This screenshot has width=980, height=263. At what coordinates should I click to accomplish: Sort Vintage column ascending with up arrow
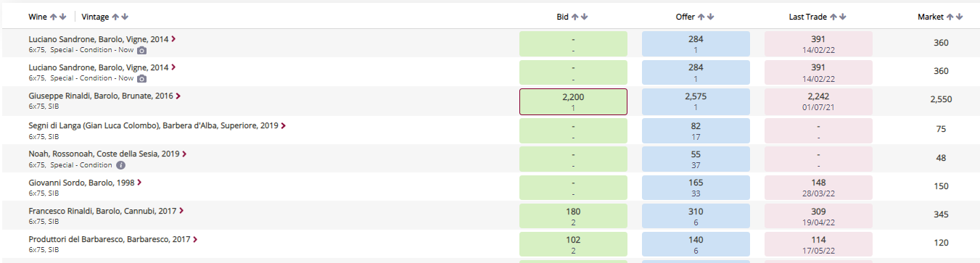pyautogui.click(x=115, y=17)
